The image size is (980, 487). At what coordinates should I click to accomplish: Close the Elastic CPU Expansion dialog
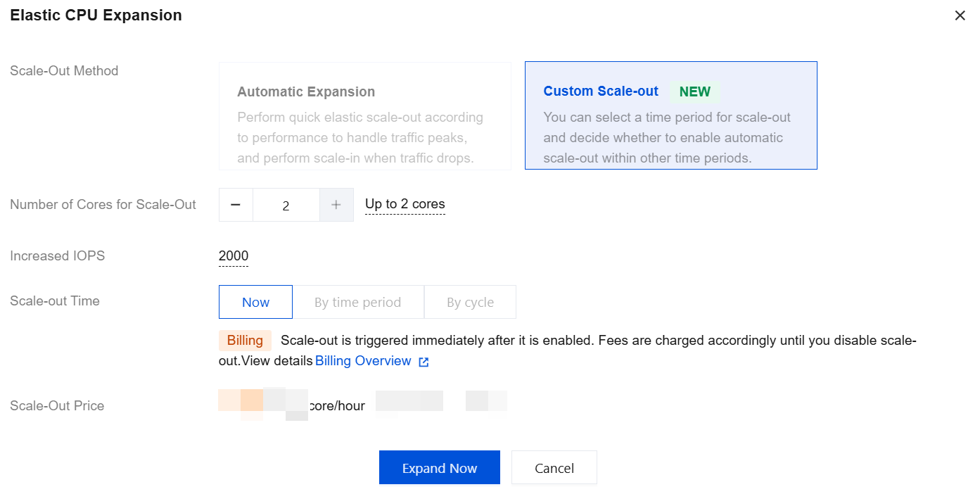(960, 15)
